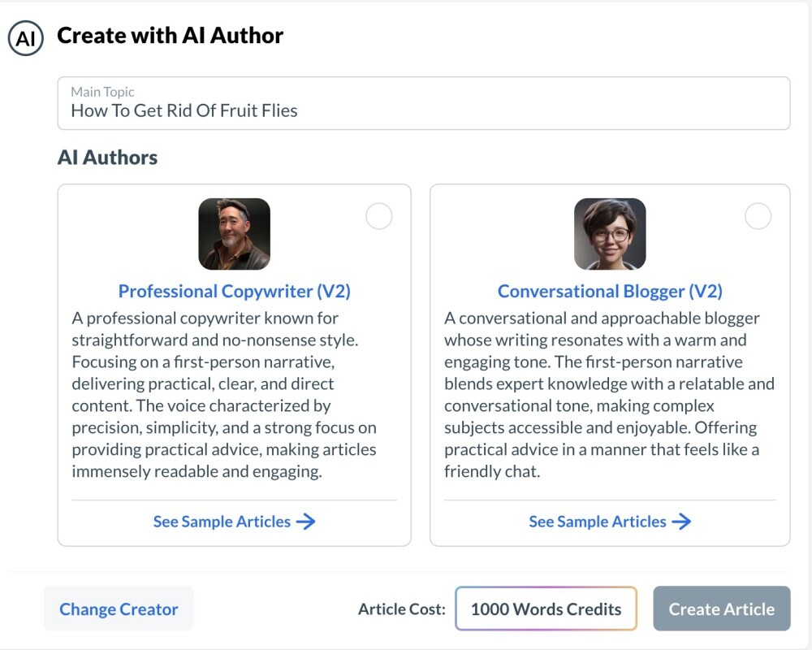The width and height of the screenshot is (812, 650).
Task: Click the AI logo icon in header
Action: (x=25, y=36)
